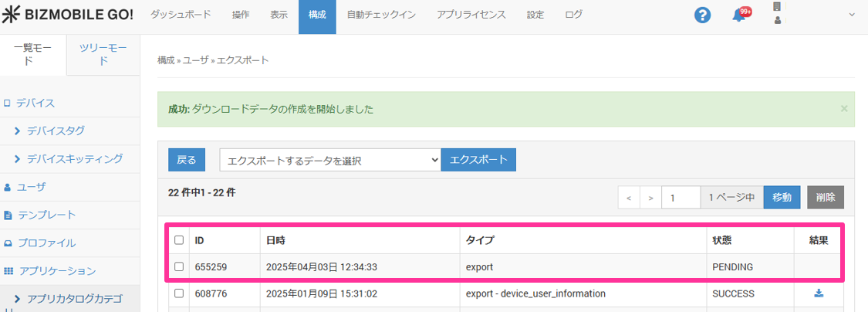Switch to ツリーモード tab
The width and height of the screenshot is (868, 312).
pyautogui.click(x=103, y=54)
